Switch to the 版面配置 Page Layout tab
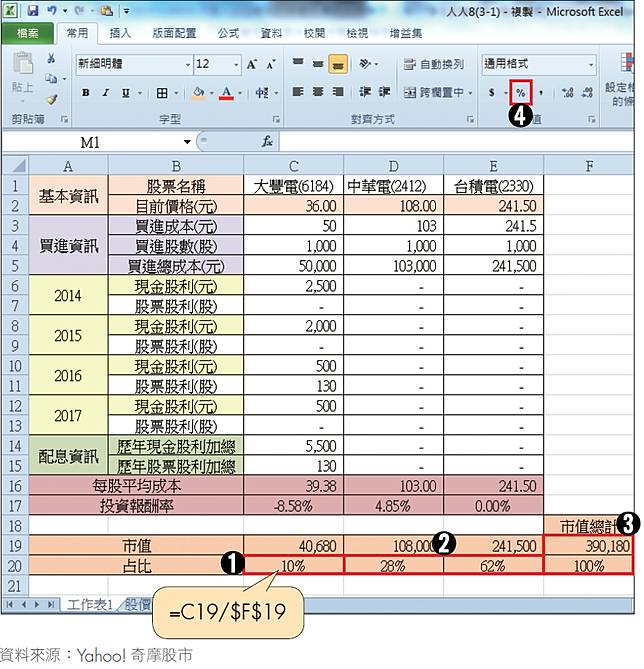Image resolution: width=644 pixels, height=669 pixels. click(x=174, y=33)
